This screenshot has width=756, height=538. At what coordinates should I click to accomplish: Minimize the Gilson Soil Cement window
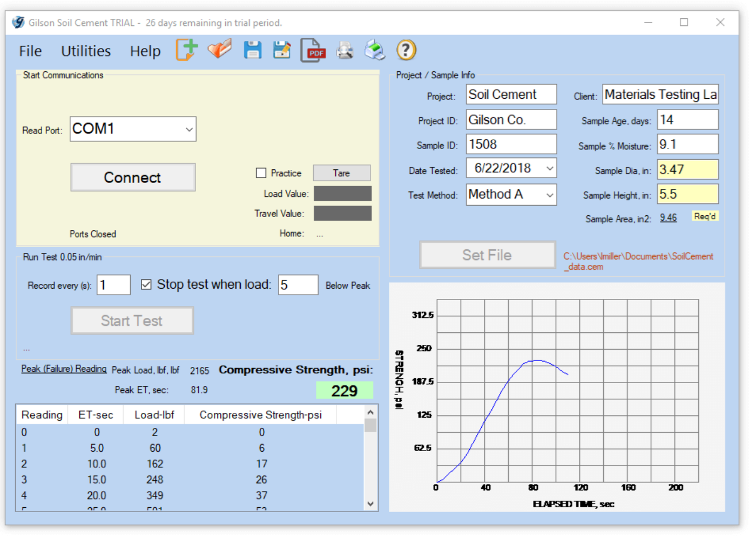[648, 22]
